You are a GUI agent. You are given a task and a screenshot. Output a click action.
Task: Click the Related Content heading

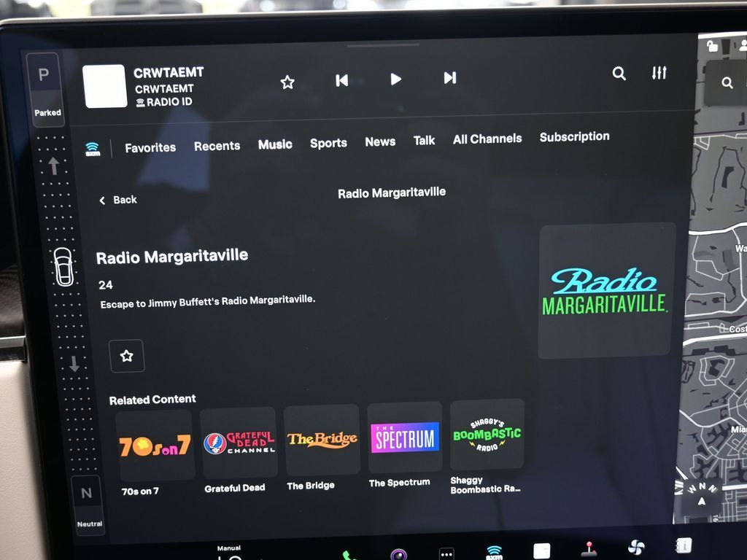point(152,400)
